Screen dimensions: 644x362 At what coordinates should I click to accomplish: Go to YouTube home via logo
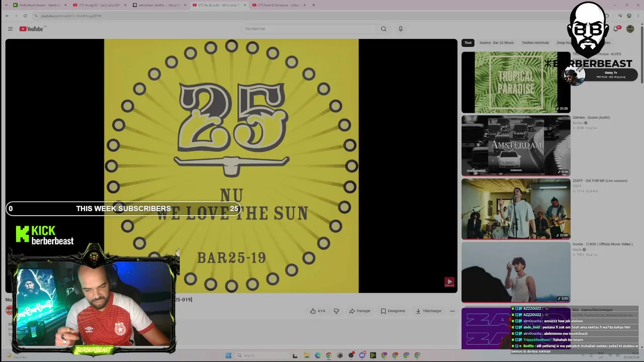[31, 29]
